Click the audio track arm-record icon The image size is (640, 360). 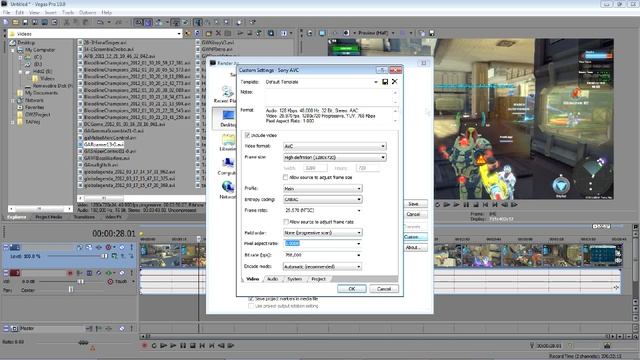tap(70, 273)
